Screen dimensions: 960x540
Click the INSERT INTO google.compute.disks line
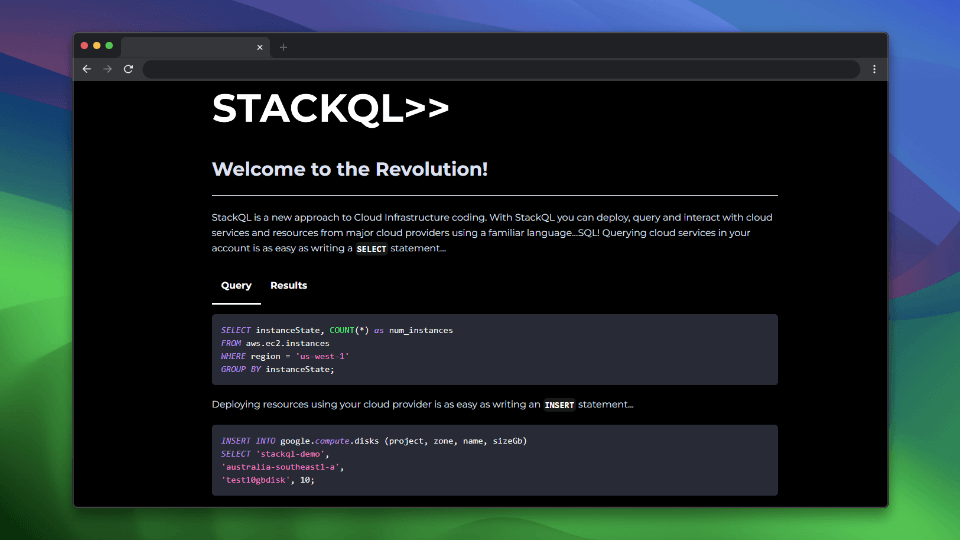click(x=373, y=441)
